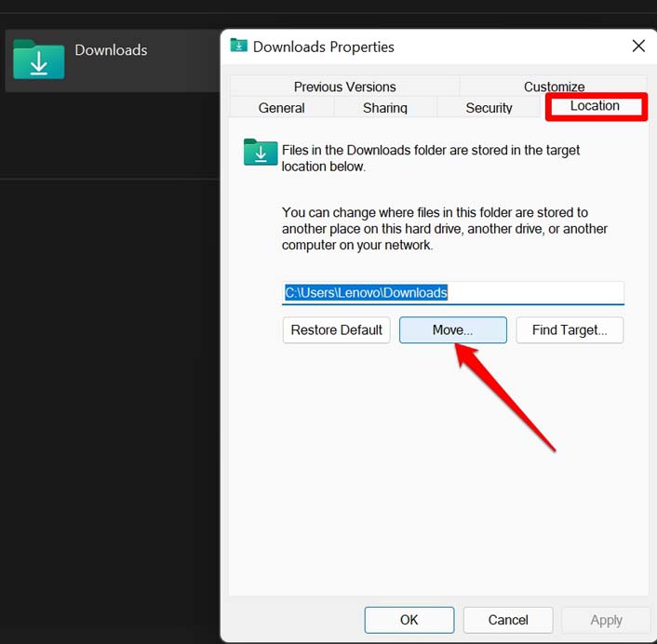Click the 'You can change where files' paragraph
Screen dimensions: 657x644
click(x=445, y=228)
